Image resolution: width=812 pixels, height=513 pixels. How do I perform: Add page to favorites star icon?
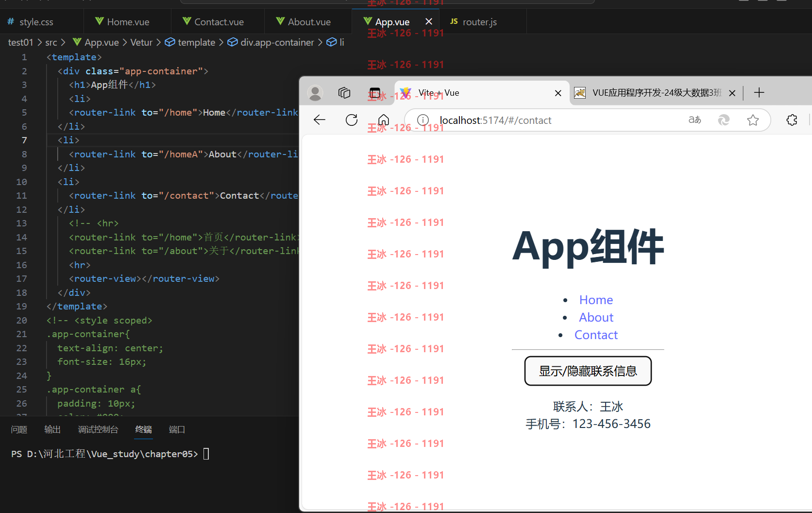pyautogui.click(x=753, y=120)
